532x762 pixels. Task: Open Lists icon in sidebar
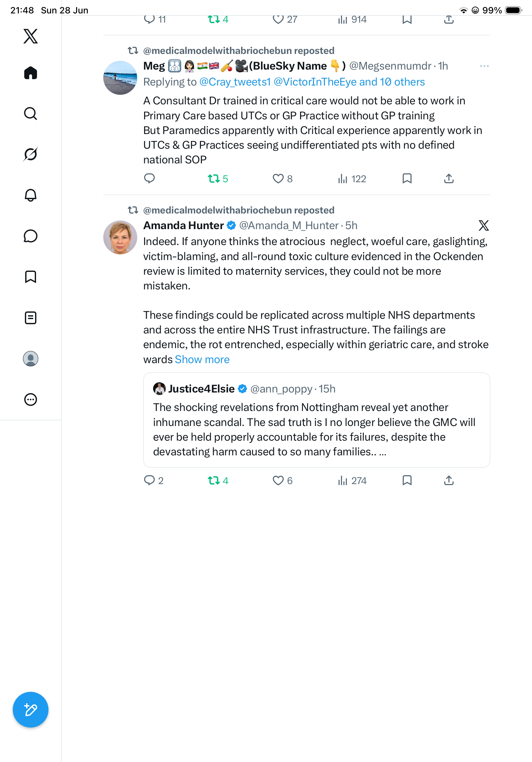pyautogui.click(x=31, y=317)
